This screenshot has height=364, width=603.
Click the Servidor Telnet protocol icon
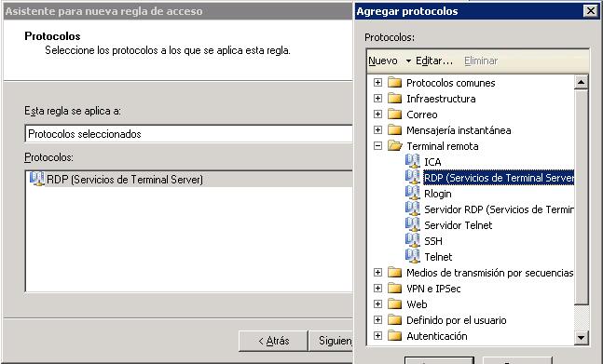tap(412, 224)
